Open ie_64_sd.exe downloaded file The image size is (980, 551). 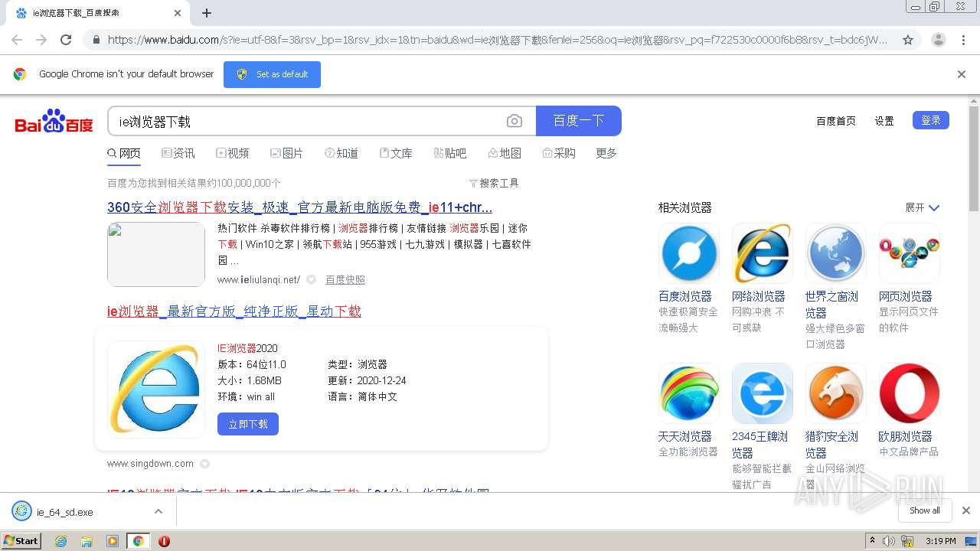pos(65,512)
